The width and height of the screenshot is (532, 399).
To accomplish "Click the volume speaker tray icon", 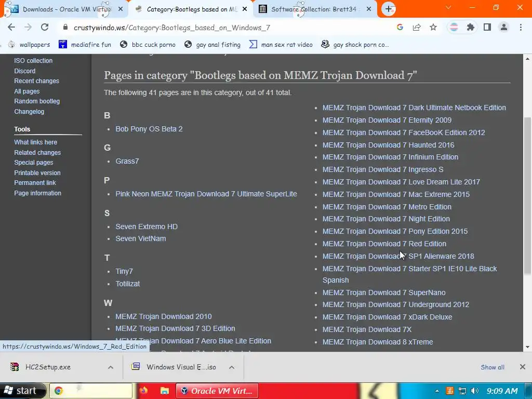I will pos(475,391).
